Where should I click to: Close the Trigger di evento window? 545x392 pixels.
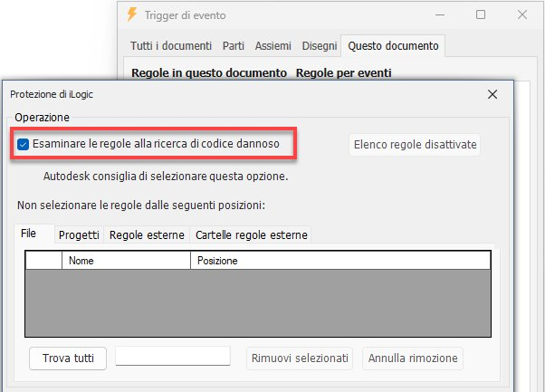[x=523, y=14]
